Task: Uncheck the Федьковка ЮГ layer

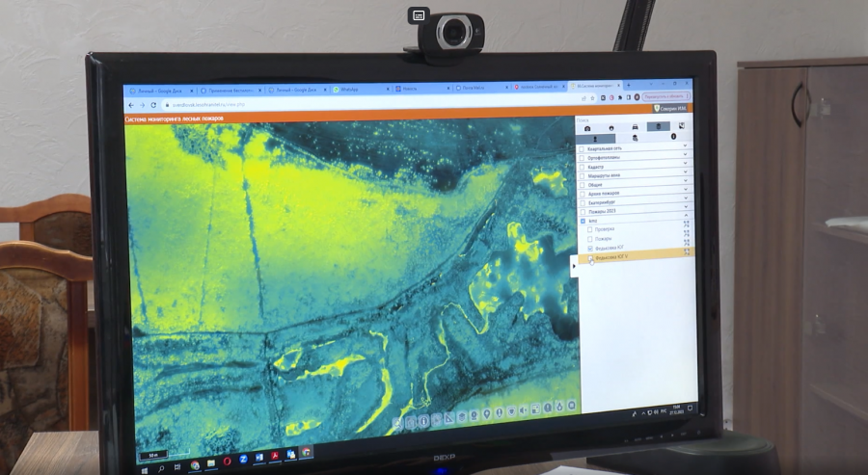Action: 589,249
